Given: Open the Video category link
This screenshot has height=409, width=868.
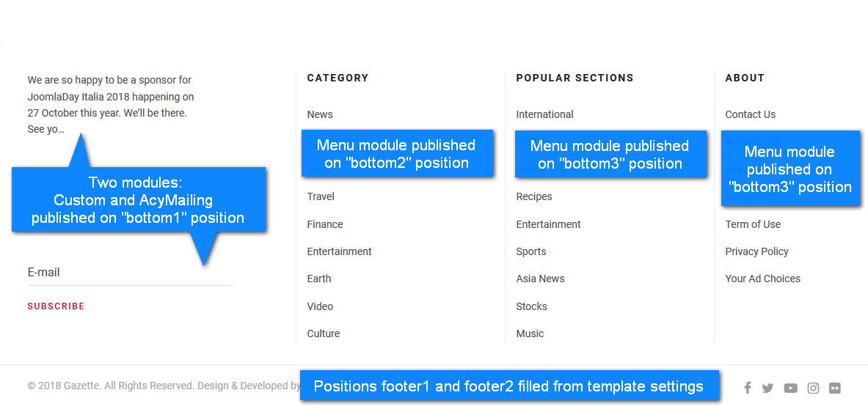Looking at the screenshot, I should pos(320,306).
